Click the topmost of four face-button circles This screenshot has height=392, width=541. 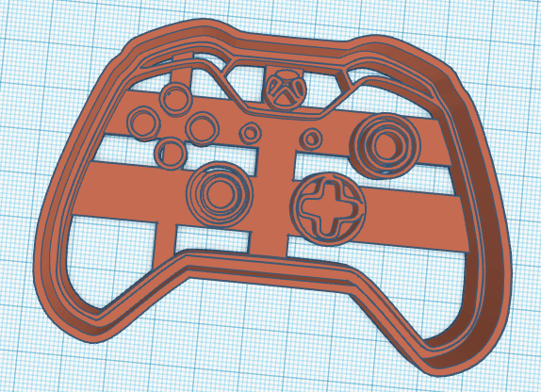point(176,98)
